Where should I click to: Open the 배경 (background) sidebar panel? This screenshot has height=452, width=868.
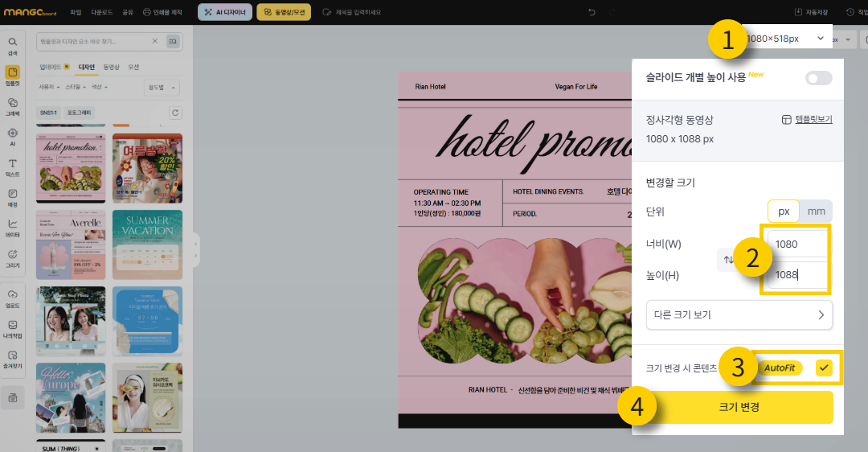(12, 197)
